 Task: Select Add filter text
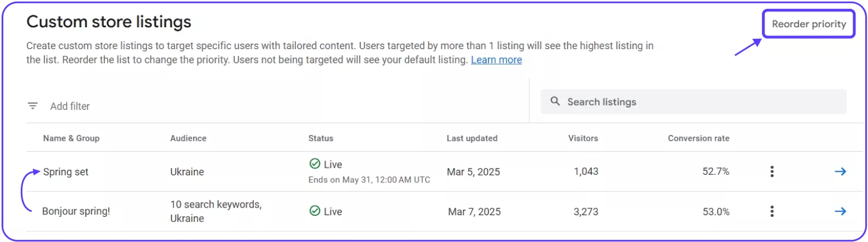tap(70, 106)
